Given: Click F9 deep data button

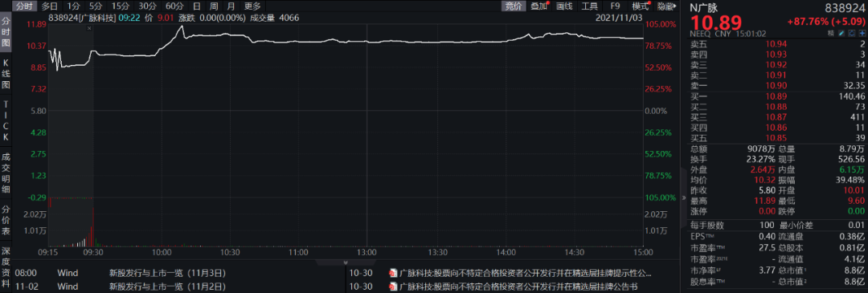Looking at the screenshot, I should (616, 6).
